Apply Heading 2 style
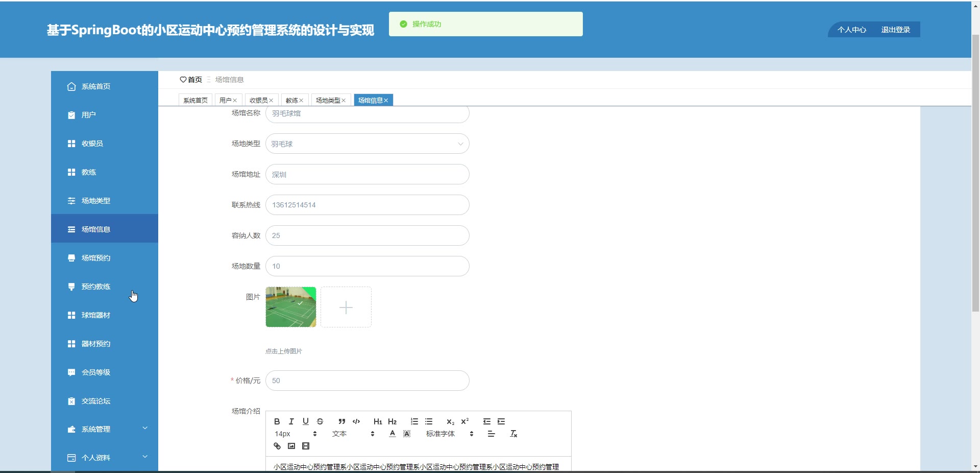Viewport: 980px width, 473px height. [392, 421]
